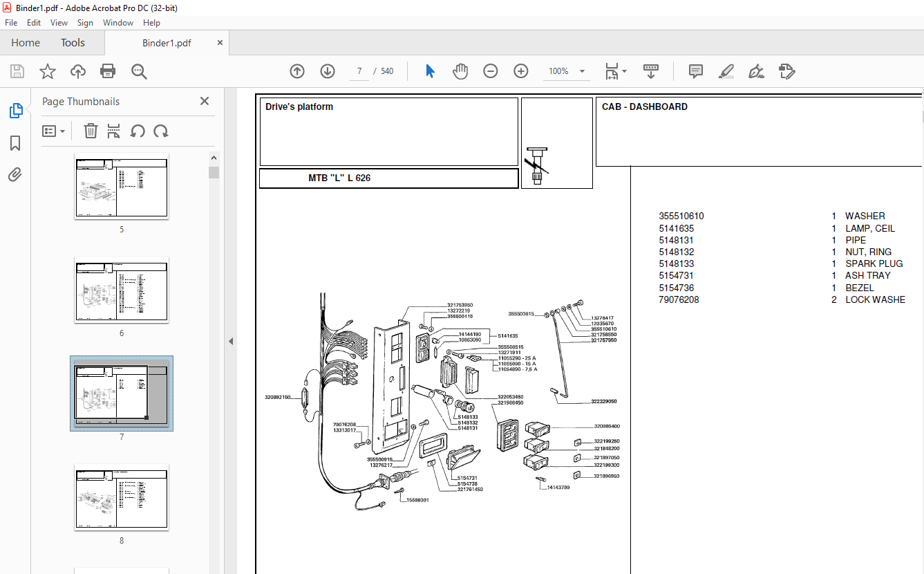
Task: Click part number 79076208 in the list
Action: click(x=679, y=299)
